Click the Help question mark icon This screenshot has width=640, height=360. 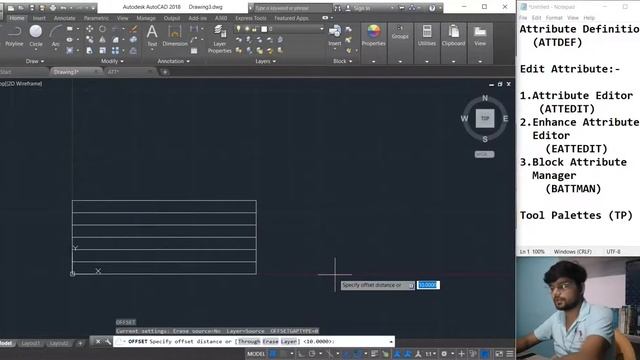pyautogui.click(x=432, y=8)
